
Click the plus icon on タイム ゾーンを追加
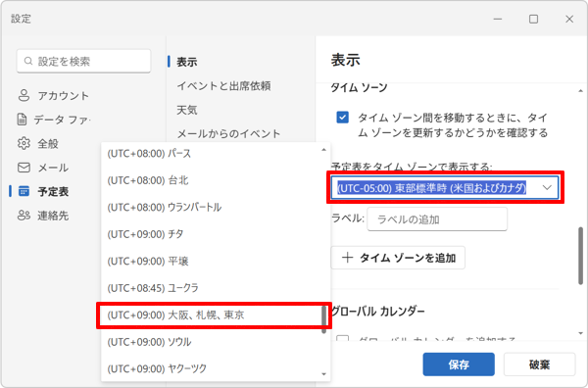click(347, 258)
